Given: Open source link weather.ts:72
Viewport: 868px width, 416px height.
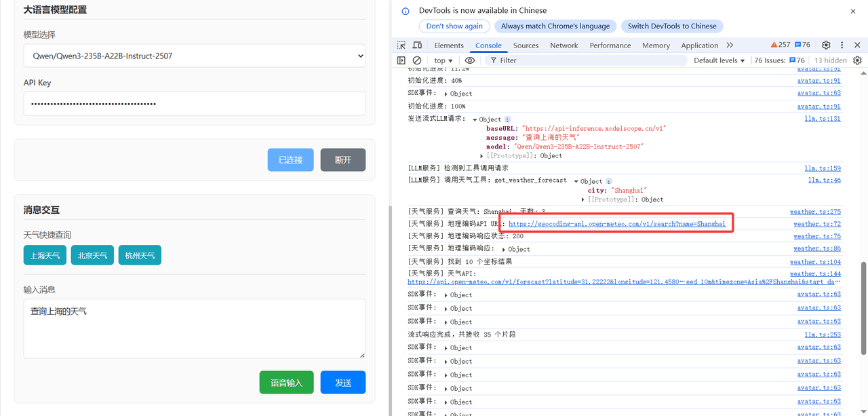Looking at the screenshot, I should pos(817,224).
